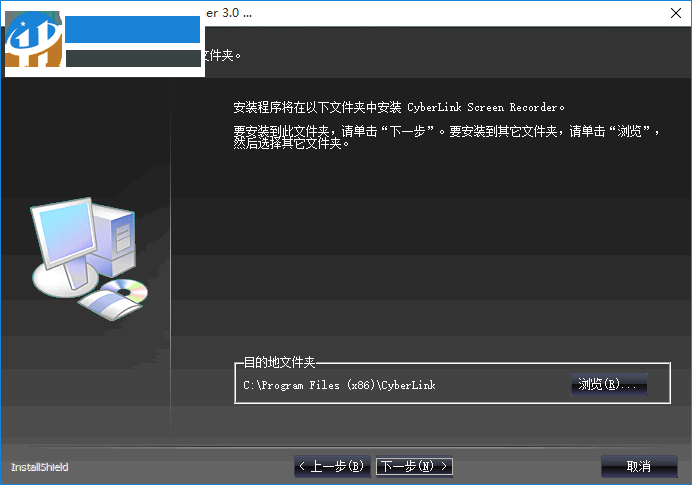Click the blue site logo in the header

(34, 39)
